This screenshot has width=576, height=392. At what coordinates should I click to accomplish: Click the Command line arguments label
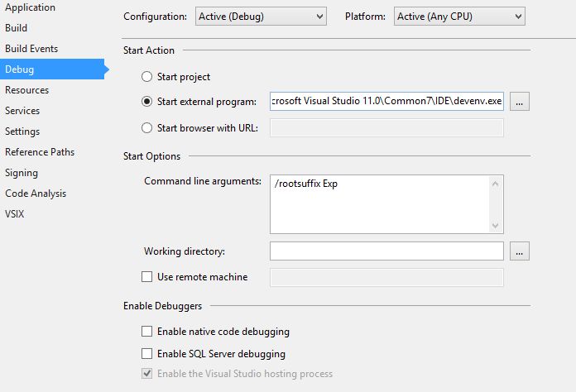[x=203, y=181]
